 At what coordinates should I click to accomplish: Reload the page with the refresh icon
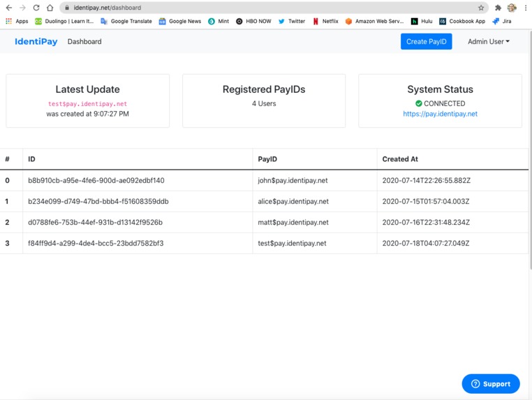(36, 8)
